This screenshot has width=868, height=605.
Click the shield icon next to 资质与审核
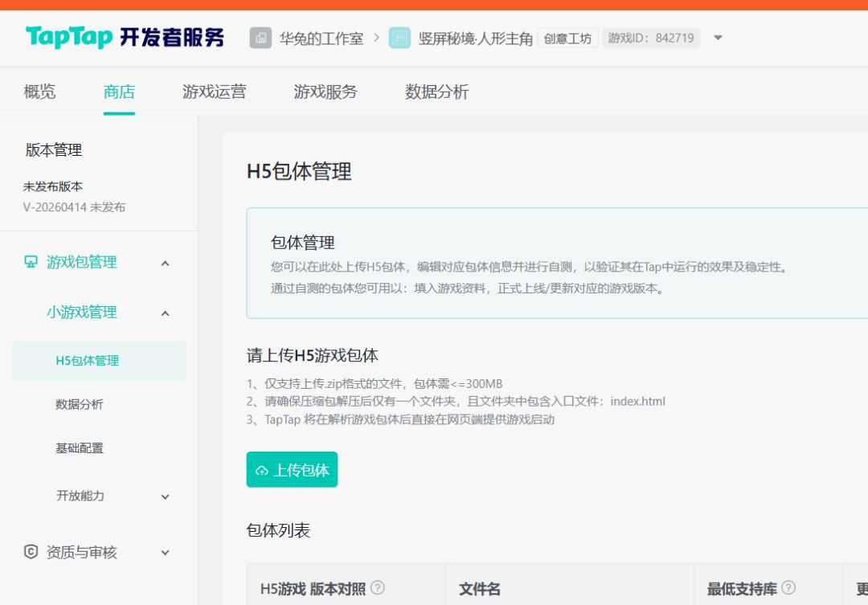(x=31, y=551)
